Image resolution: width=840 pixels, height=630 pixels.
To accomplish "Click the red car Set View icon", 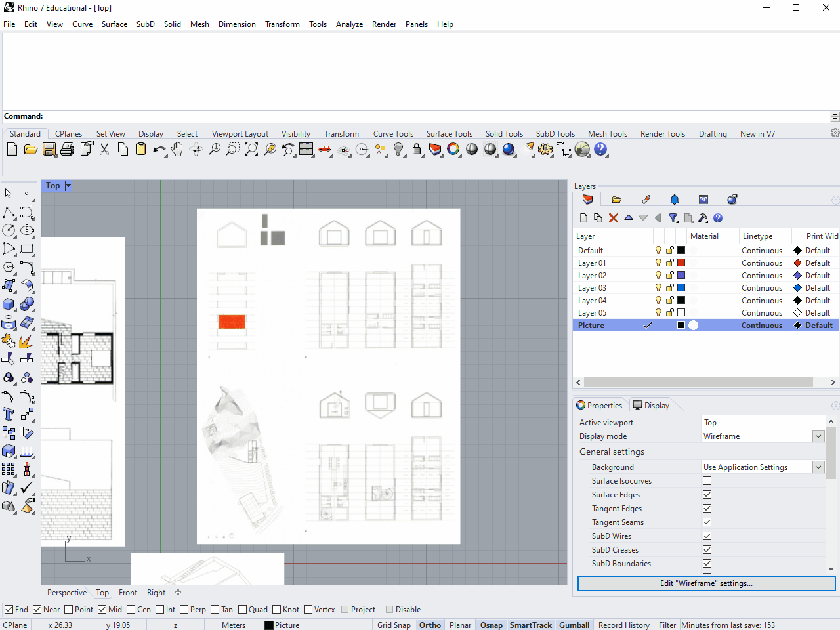I will pos(325,150).
